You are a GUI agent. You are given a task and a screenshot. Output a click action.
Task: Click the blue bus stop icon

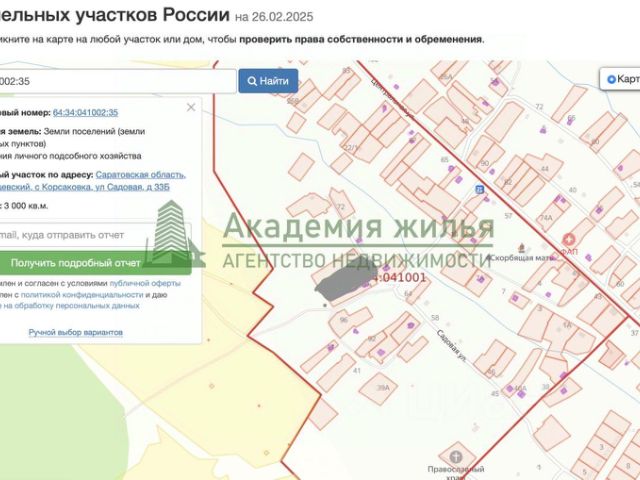480,189
